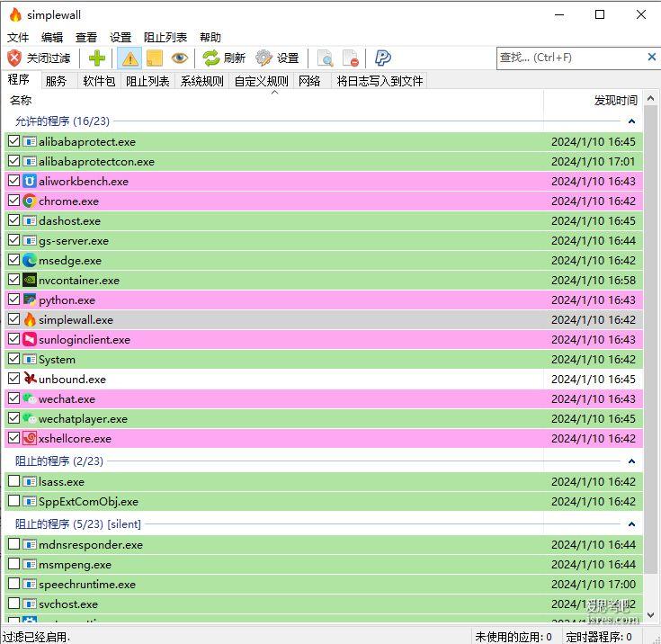Click the 关闭过滤 button label
The height and width of the screenshot is (644, 661).
pos(49,58)
